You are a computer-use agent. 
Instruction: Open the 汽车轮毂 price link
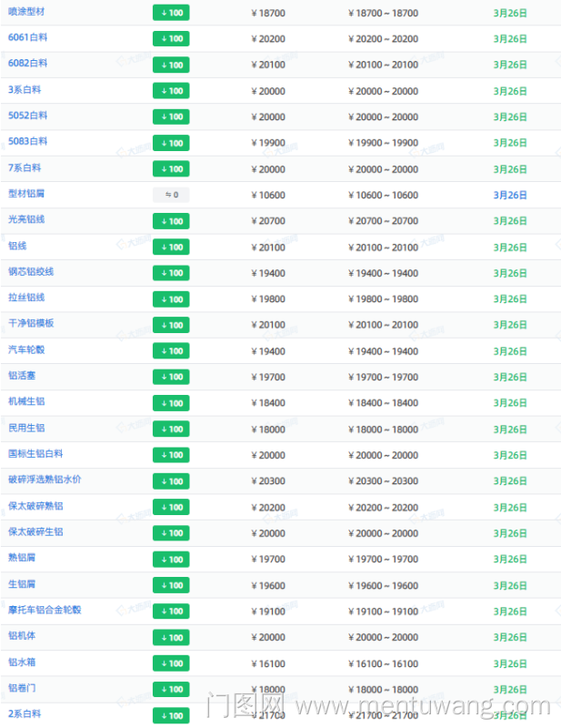25,349
